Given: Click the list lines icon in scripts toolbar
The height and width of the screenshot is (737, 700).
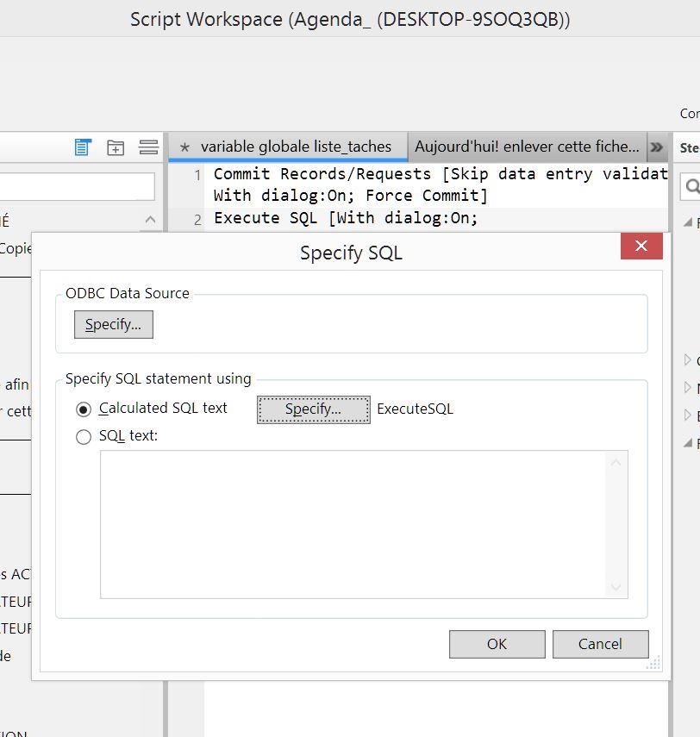Looking at the screenshot, I should (148, 147).
